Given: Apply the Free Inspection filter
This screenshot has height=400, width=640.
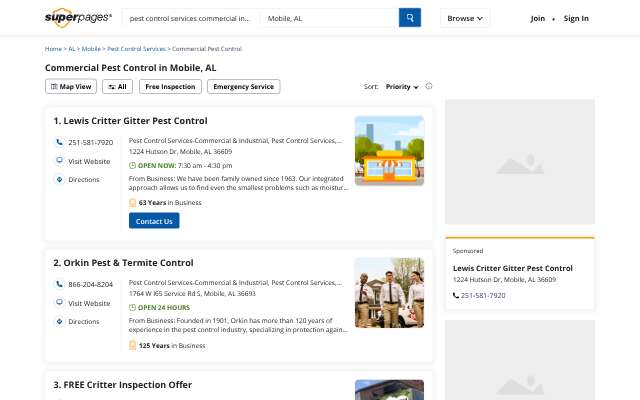Looking at the screenshot, I should pos(170,87).
